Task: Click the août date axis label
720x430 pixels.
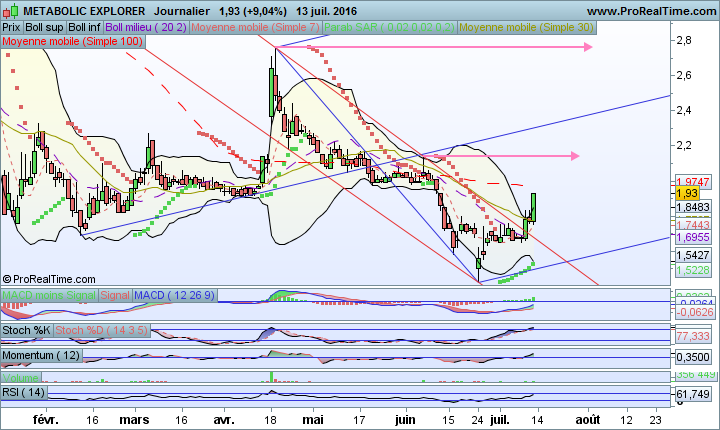Action: point(588,420)
